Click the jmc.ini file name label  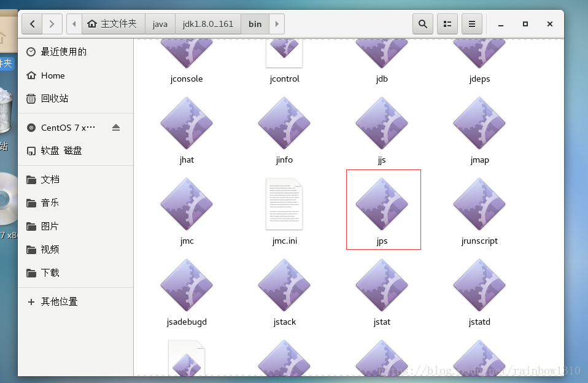point(284,241)
